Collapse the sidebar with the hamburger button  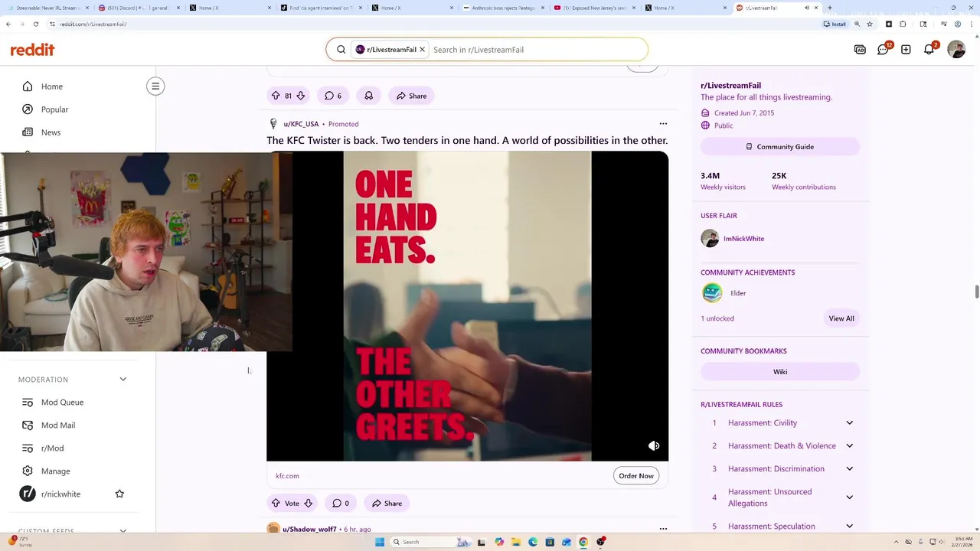155,86
